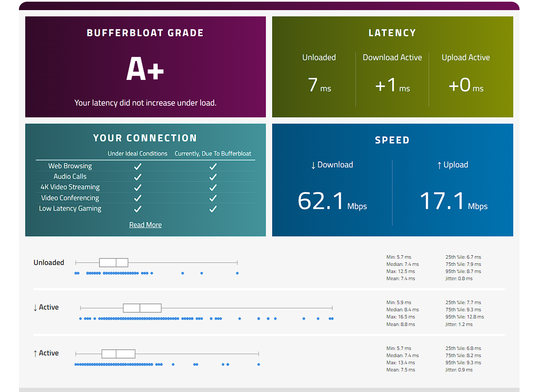This screenshot has height=392, width=549.
Task: Click "Your latency did not increase under load."
Action: point(145,103)
